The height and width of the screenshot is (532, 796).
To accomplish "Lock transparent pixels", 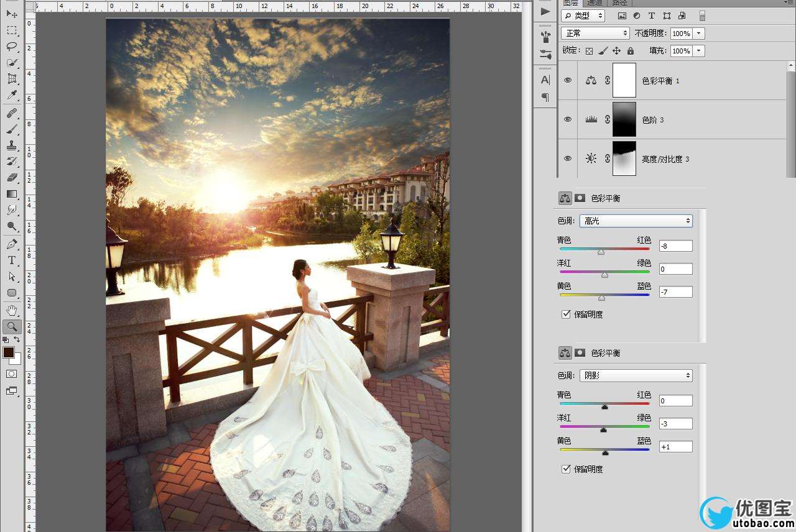I will click(x=589, y=51).
